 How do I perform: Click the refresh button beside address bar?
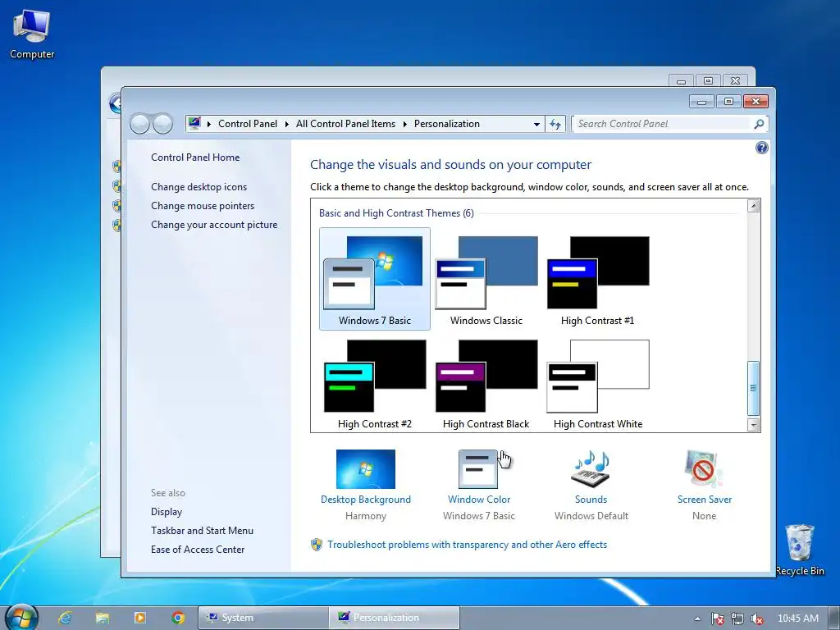[555, 125]
